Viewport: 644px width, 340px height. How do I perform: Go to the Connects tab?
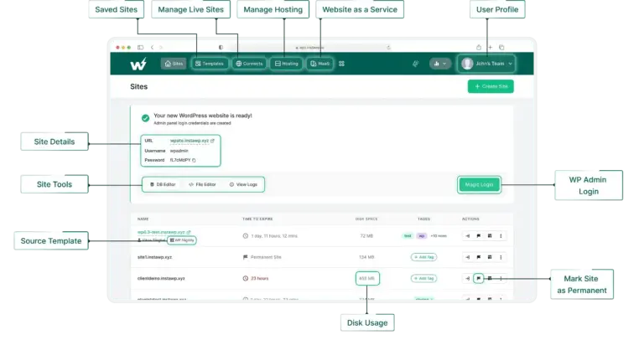(x=249, y=64)
